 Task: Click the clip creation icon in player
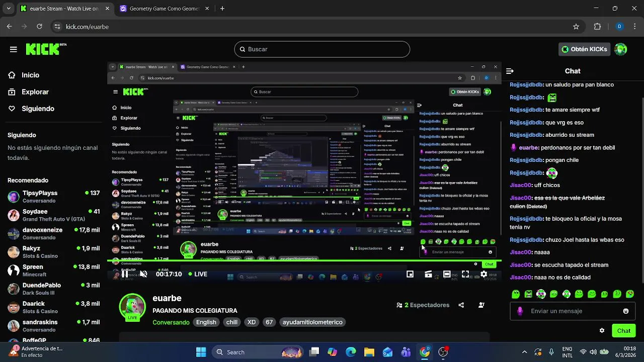[x=428, y=274]
